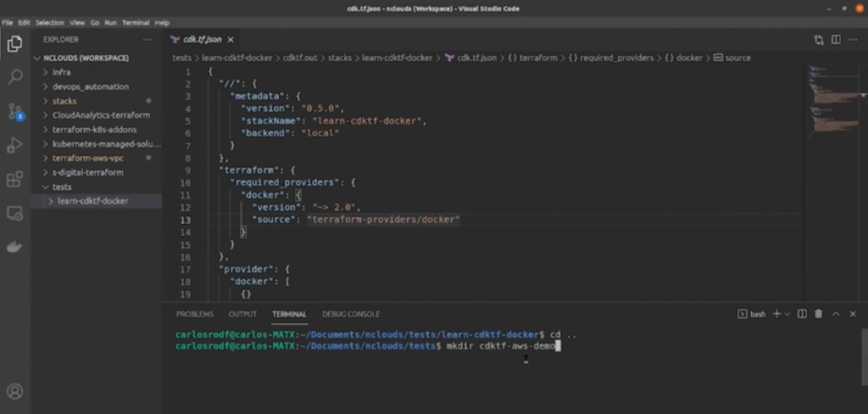The image size is (868, 414).
Task: Click breadcrumb required_providers
Action: pyautogui.click(x=617, y=58)
